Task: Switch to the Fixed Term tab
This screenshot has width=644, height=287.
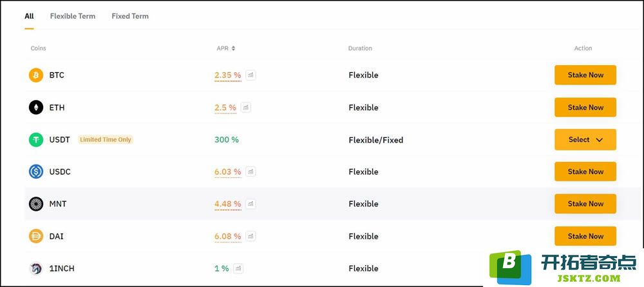Action: 130,16
